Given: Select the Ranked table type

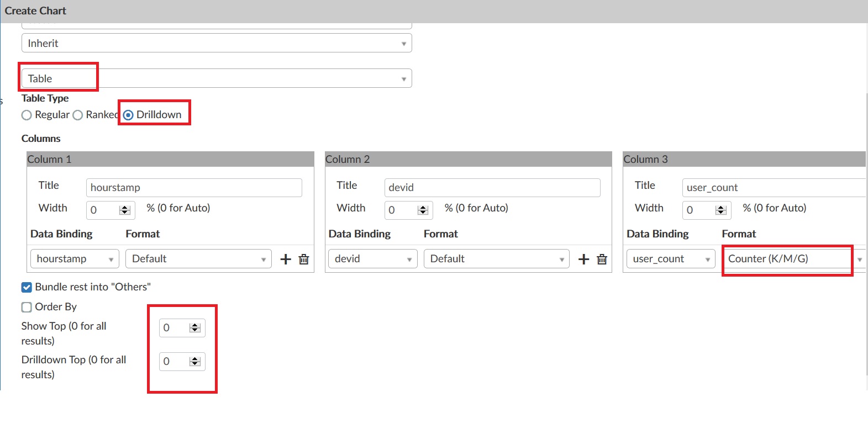Looking at the screenshot, I should point(78,115).
